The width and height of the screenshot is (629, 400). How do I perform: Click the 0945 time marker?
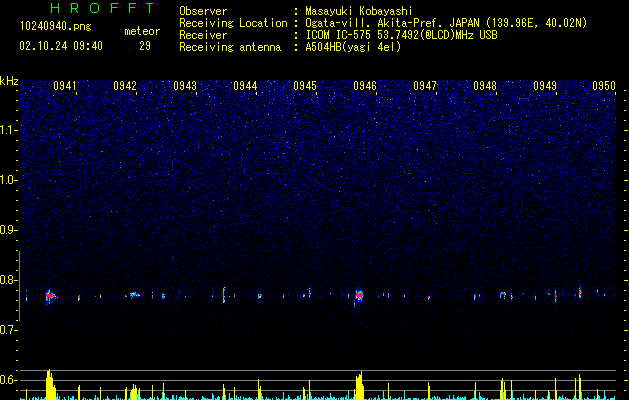click(x=305, y=86)
